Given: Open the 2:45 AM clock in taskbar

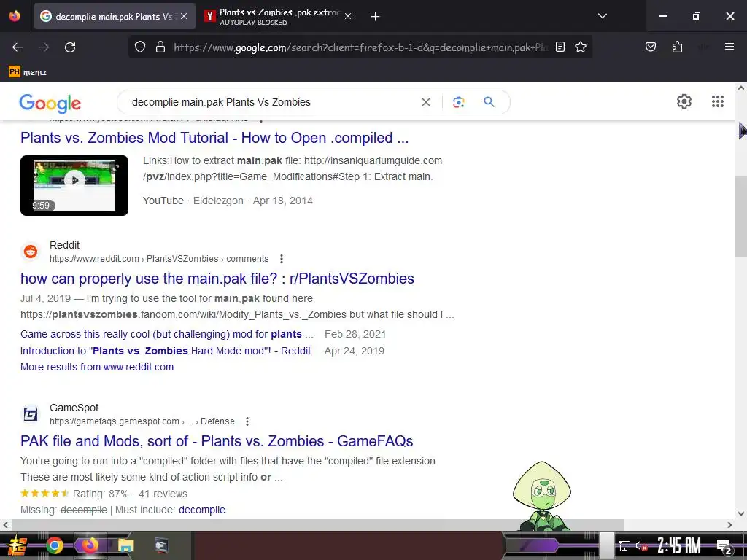Looking at the screenshot, I should click(x=679, y=545).
